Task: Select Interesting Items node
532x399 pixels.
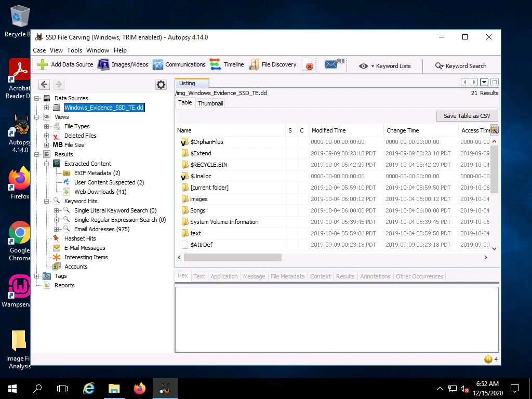Action: click(86, 257)
